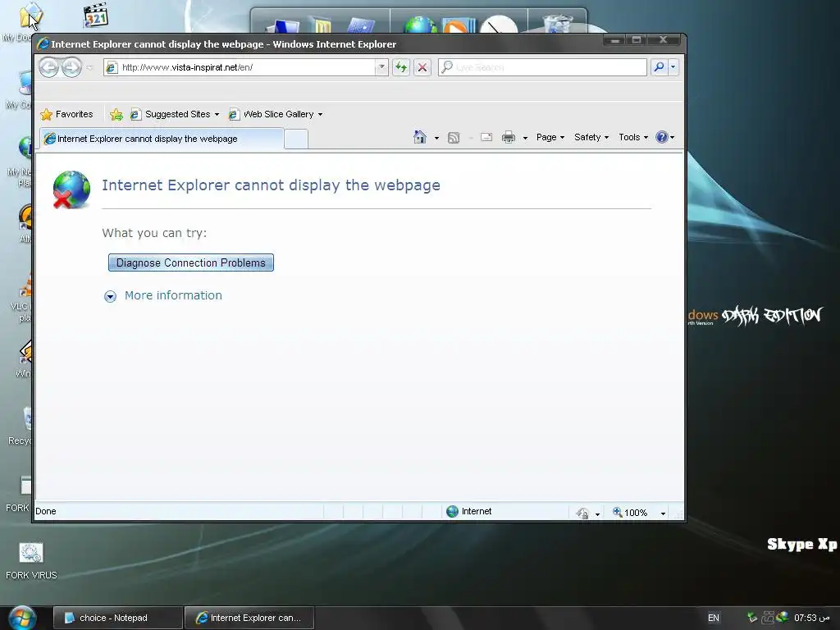Click Add to Favorites Bar icon
This screenshot has height=630, width=840.
[x=116, y=115]
